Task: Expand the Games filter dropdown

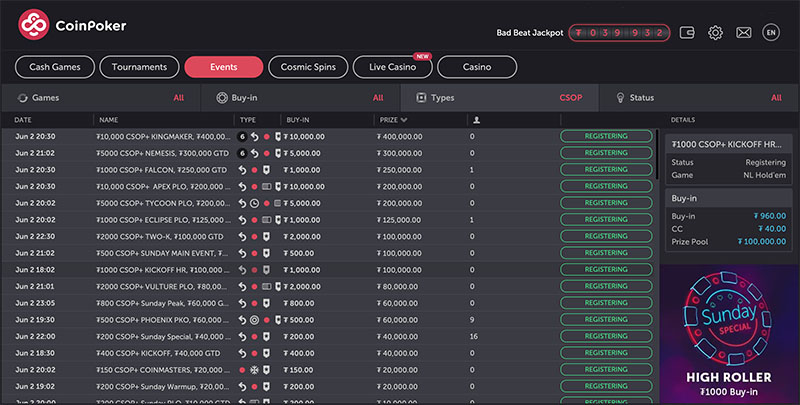Action: coord(100,98)
